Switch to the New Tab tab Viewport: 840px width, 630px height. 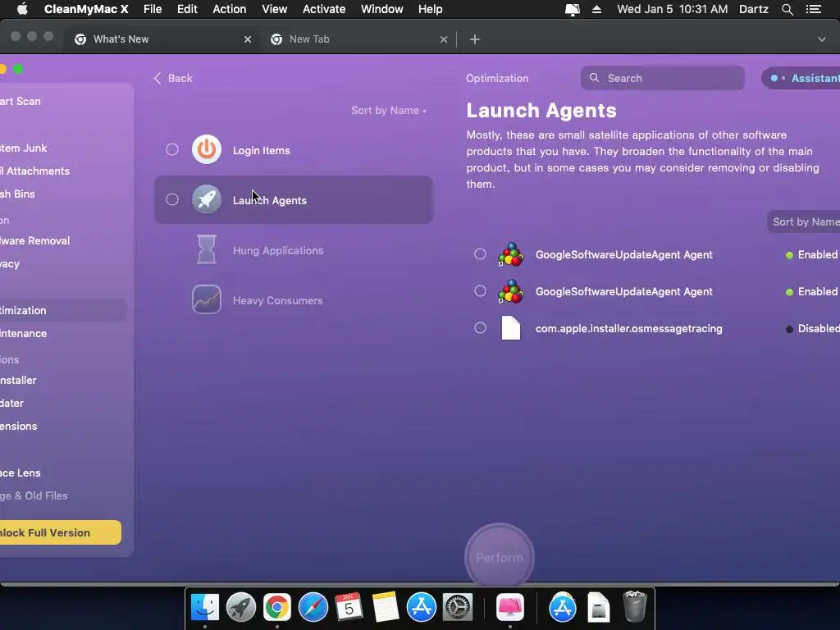pyautogui.click(x=359, y=39)
